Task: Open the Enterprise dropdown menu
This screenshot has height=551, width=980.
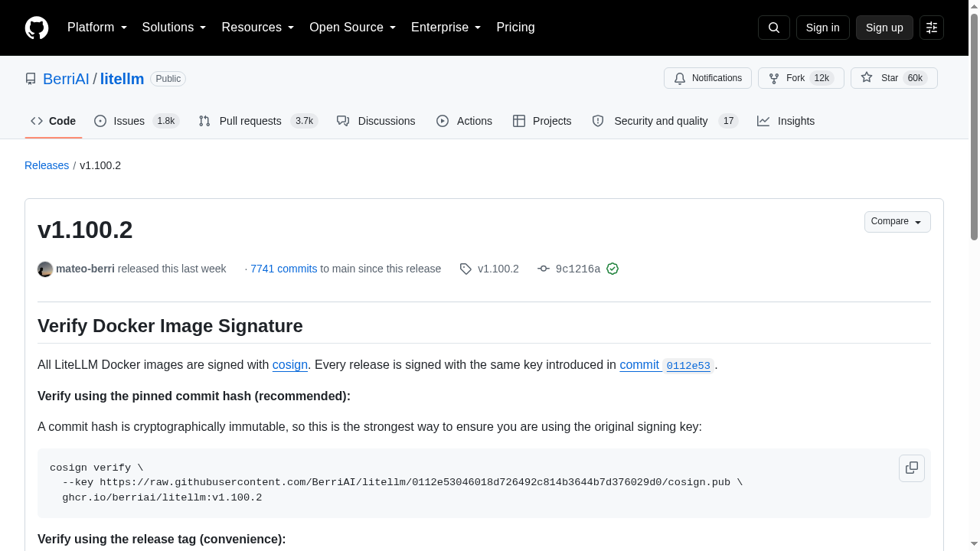Action: (x=446, y=28)
